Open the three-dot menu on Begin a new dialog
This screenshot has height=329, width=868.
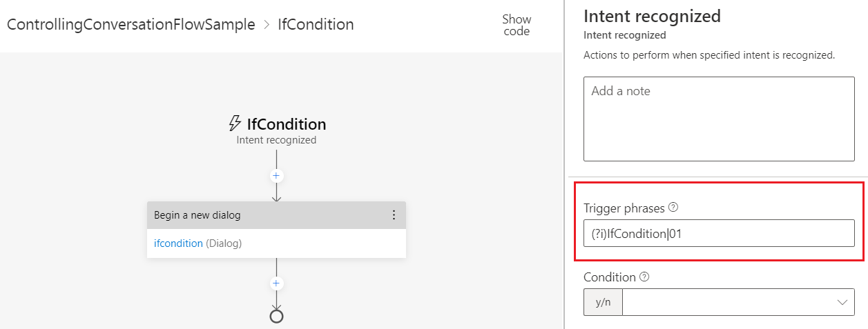pyautogui.click(x=394, y=215)
